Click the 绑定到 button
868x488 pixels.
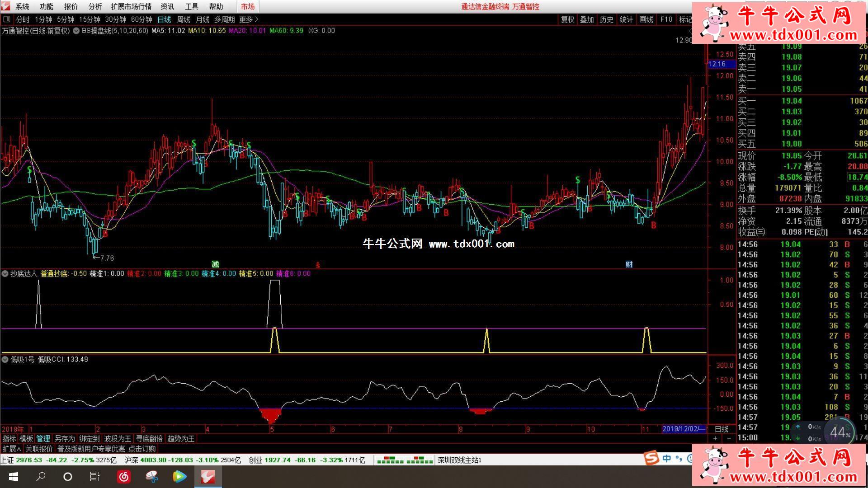[x=89, y=439]
